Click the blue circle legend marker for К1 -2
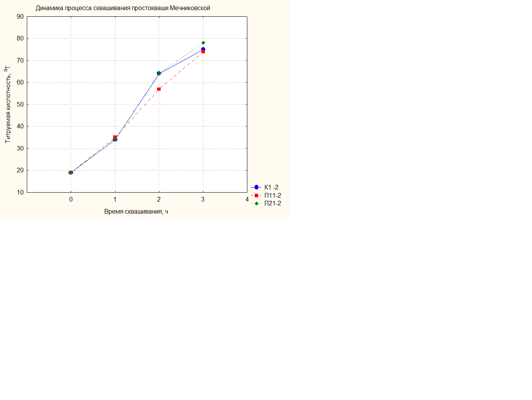532x400 pixels. click(256, 187)
